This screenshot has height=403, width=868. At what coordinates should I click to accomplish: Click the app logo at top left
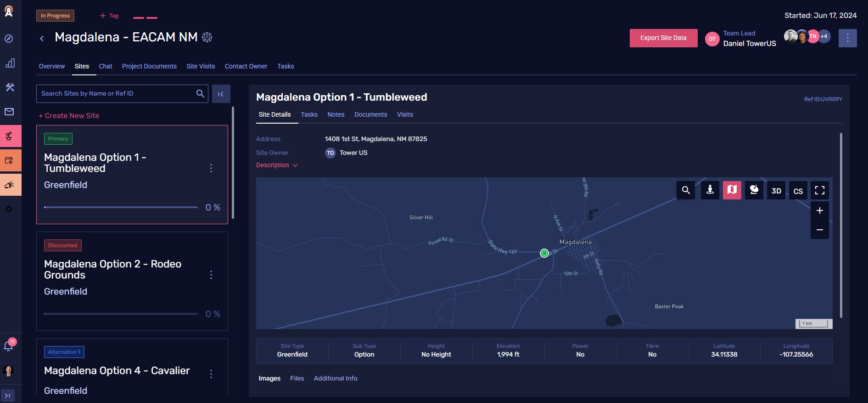9,11
